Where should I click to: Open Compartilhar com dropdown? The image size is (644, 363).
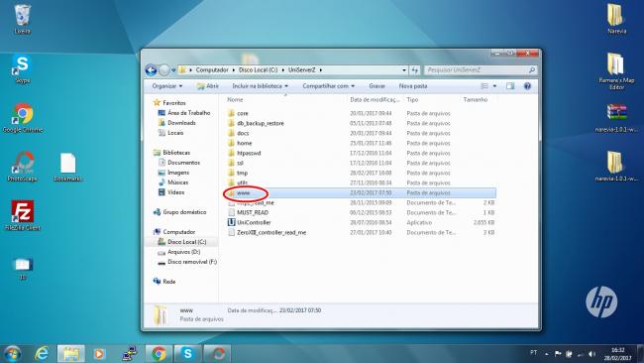tap(329, 86)
